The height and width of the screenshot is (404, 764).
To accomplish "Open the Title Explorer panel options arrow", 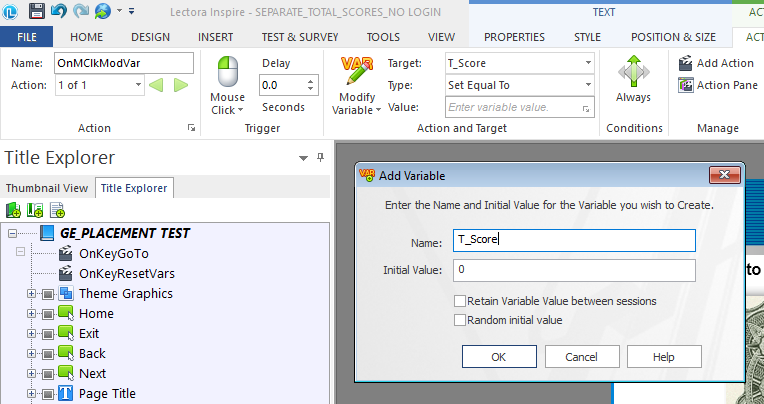I will coord(303,158).
